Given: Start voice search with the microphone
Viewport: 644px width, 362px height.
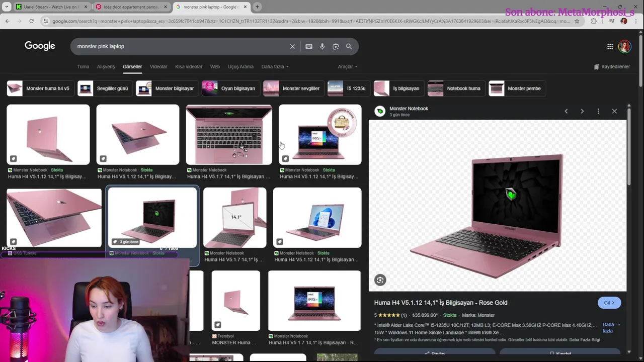Looking at the screenshot, I should tap(322, 46).
